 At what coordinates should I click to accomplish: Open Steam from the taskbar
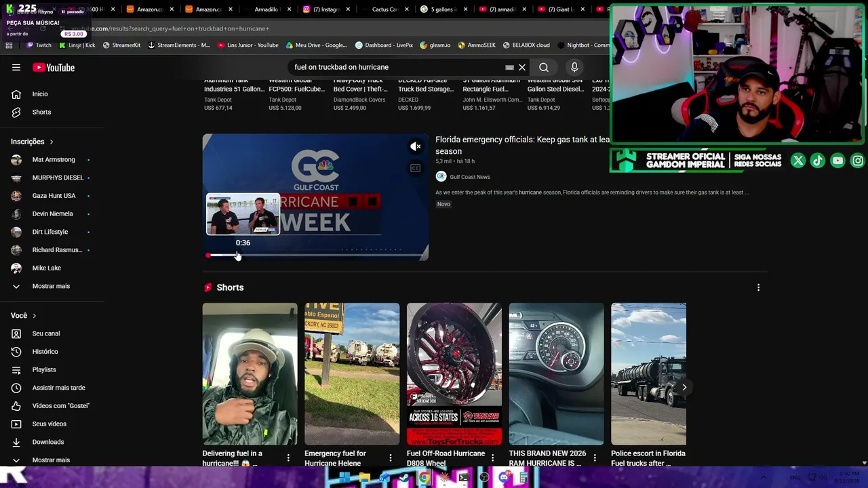coord(405,478)
